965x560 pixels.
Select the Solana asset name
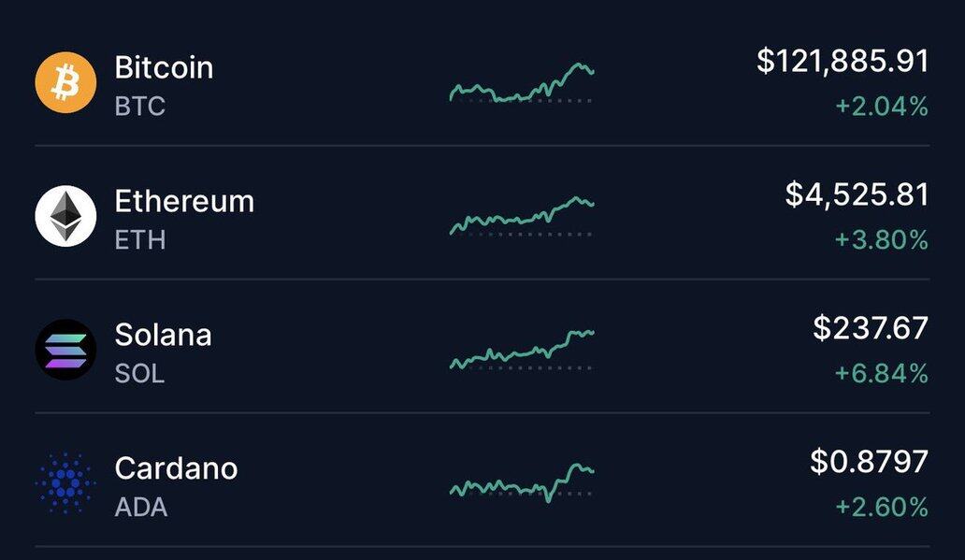(x=163, y=335)
